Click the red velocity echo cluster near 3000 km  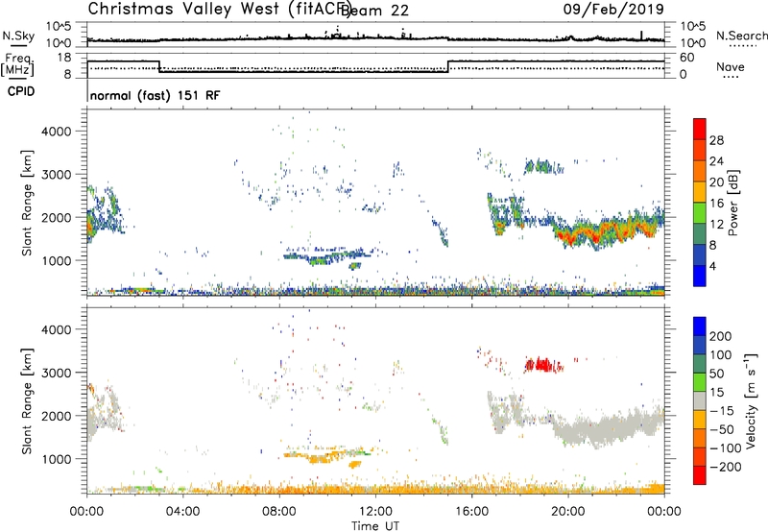coord(543,365)
